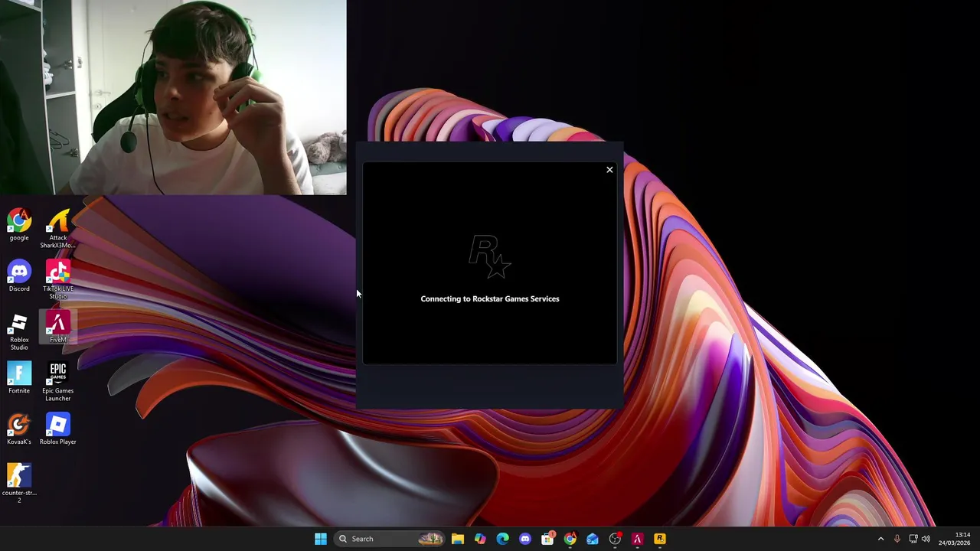Open Copilot from the taskbar

480,539
